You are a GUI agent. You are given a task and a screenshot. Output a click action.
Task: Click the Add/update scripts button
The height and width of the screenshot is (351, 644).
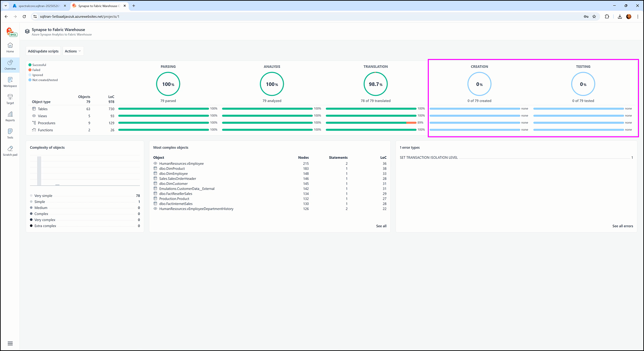tap(43, 51)
